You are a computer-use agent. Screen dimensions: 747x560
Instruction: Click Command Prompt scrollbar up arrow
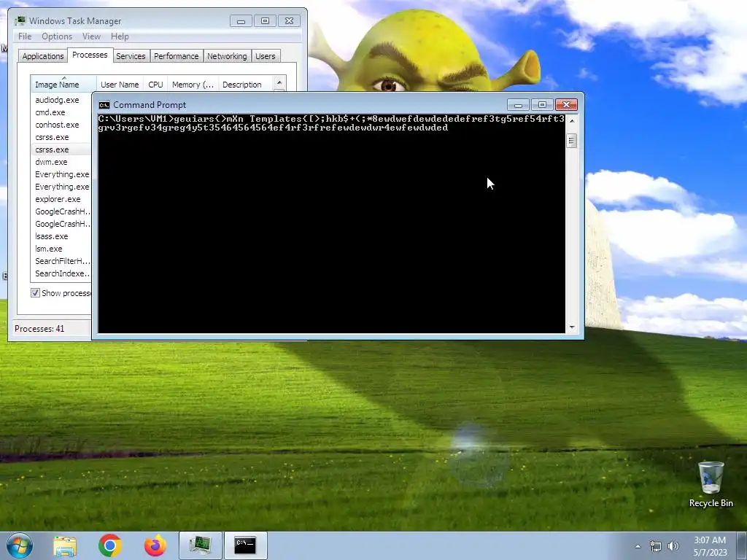[x=572, y=120]
